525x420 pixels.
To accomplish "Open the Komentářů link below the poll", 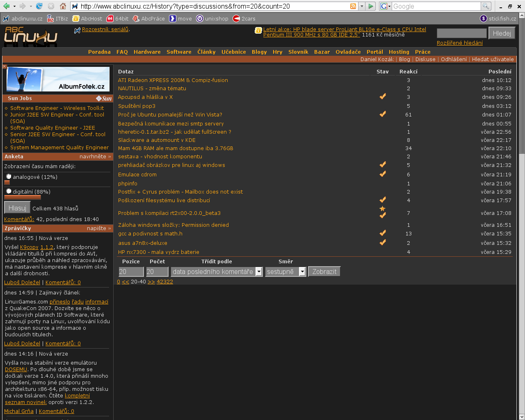I will 19,219.
